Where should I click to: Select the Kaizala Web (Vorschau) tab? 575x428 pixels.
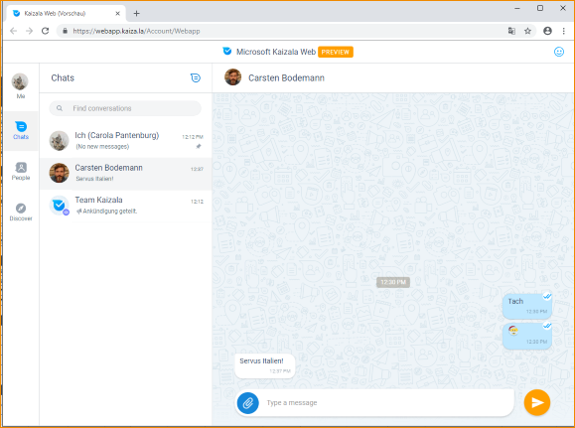point(66,14)
